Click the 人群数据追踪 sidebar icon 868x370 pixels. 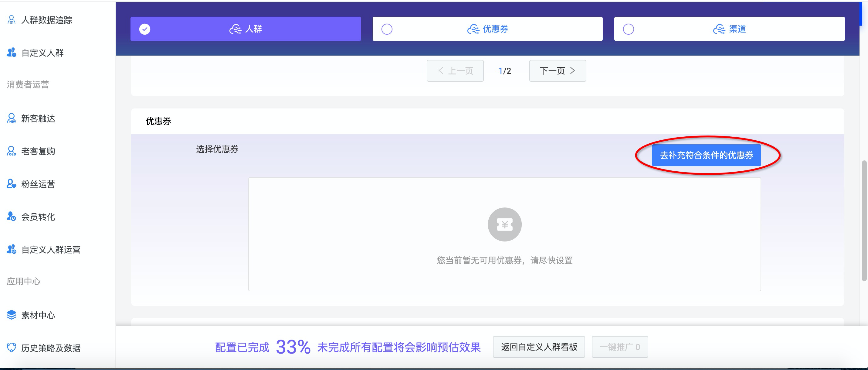pyautogui.click(x=12, y=20)
